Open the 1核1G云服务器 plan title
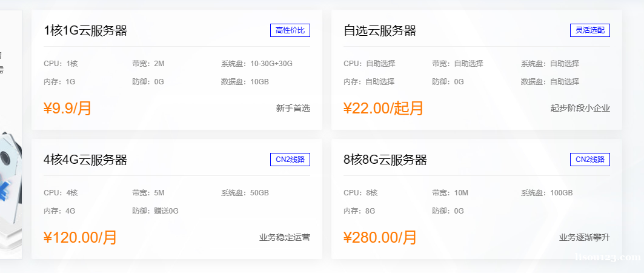Viewport: 644px width, 273px height. tap(85, 31)
